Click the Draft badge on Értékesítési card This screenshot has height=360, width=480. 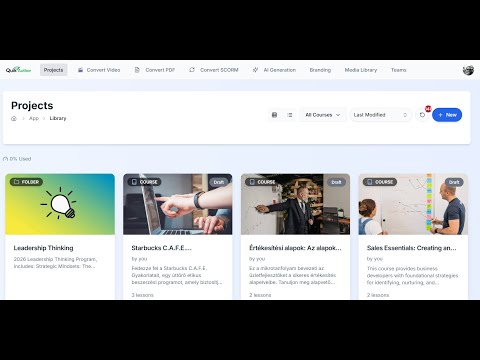(x=336, y=182)
